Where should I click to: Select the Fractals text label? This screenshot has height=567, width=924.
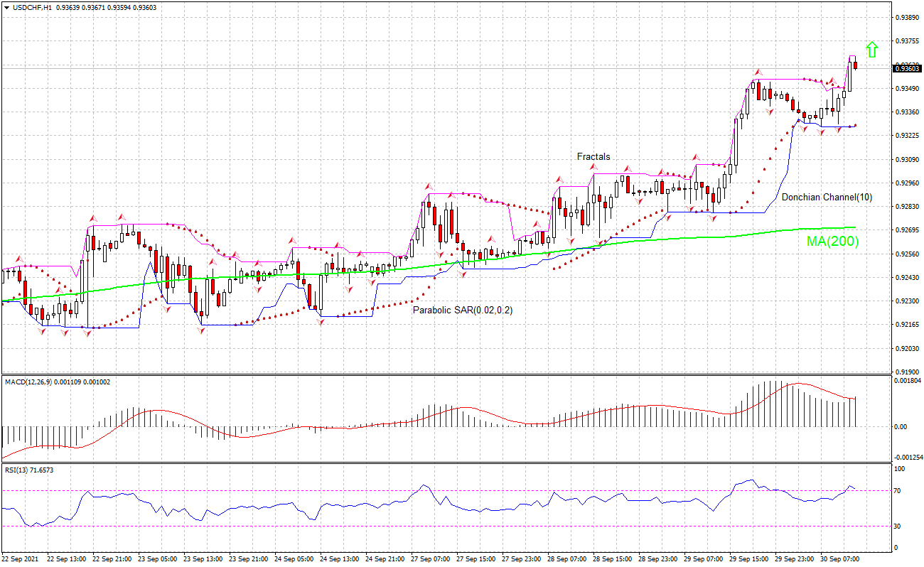[593, 157]
